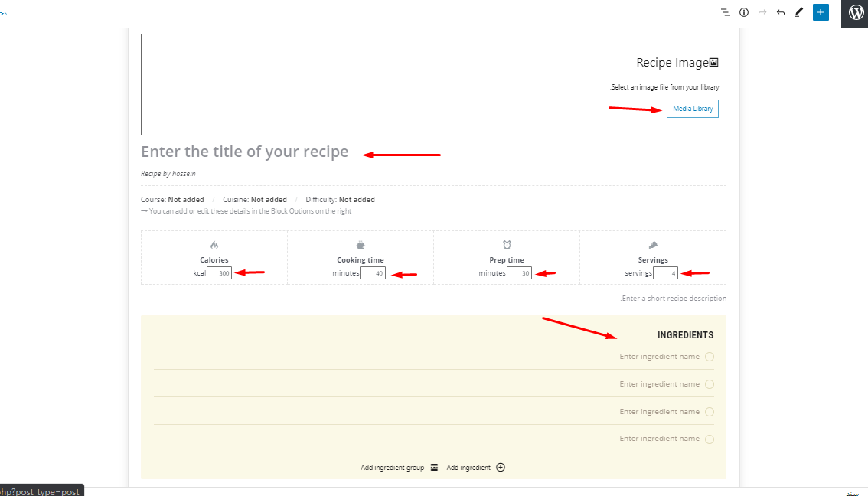
Task: Click the last ingredient name field
Action: 659,439
